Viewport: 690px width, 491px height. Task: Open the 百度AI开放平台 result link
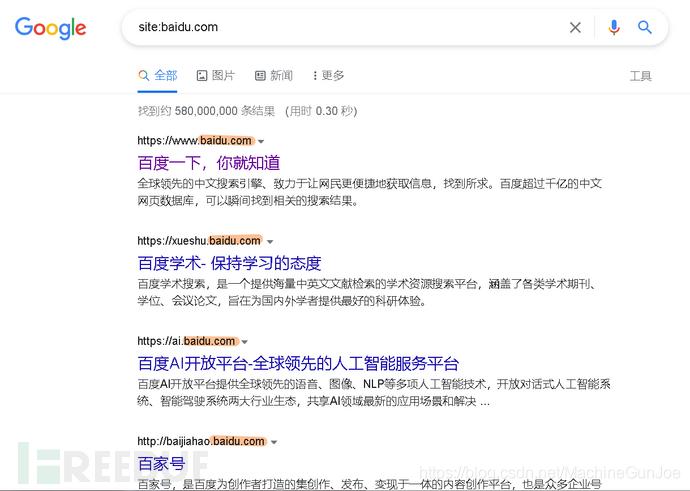click(x=298, y=363)
